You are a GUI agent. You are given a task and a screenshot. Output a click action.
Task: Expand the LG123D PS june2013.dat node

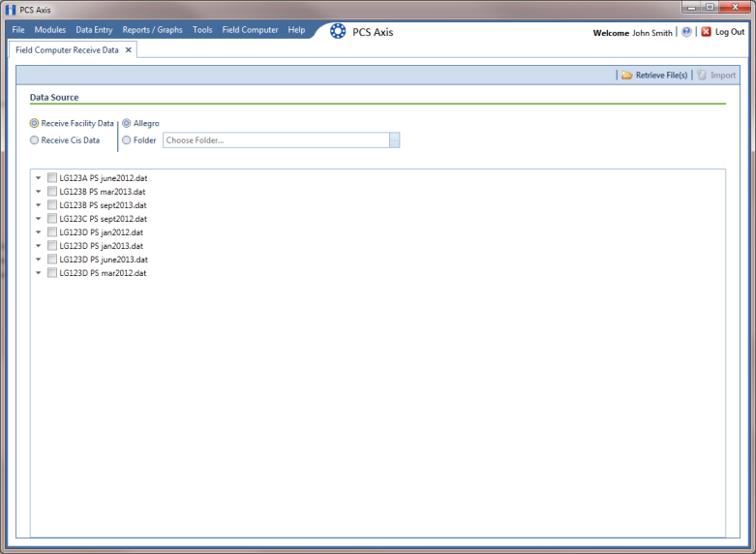[x=38, y=260]
